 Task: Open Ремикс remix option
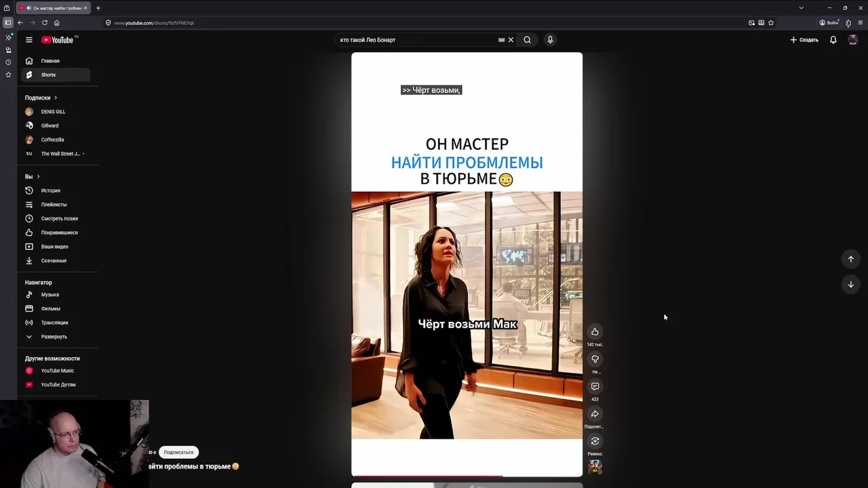595,441
